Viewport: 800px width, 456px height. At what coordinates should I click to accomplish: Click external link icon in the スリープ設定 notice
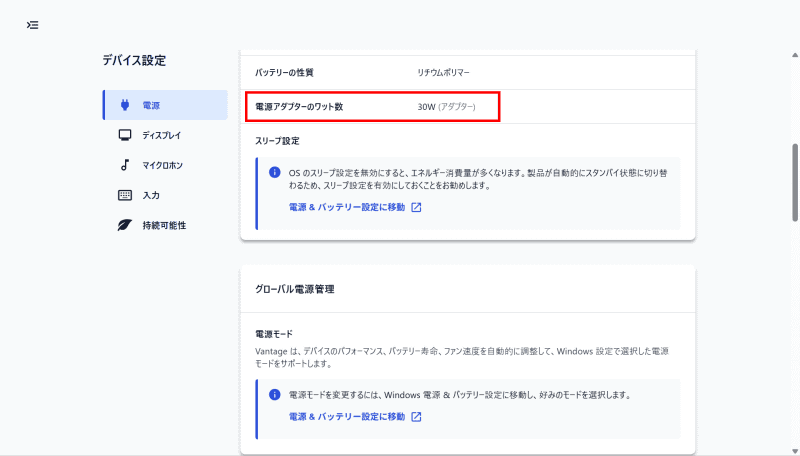pyautogui.click(x=416, y=207)
